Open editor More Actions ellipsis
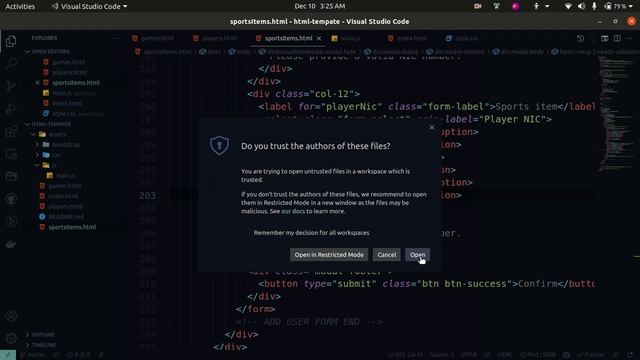640x360 pixels. [x=629, y=38]
